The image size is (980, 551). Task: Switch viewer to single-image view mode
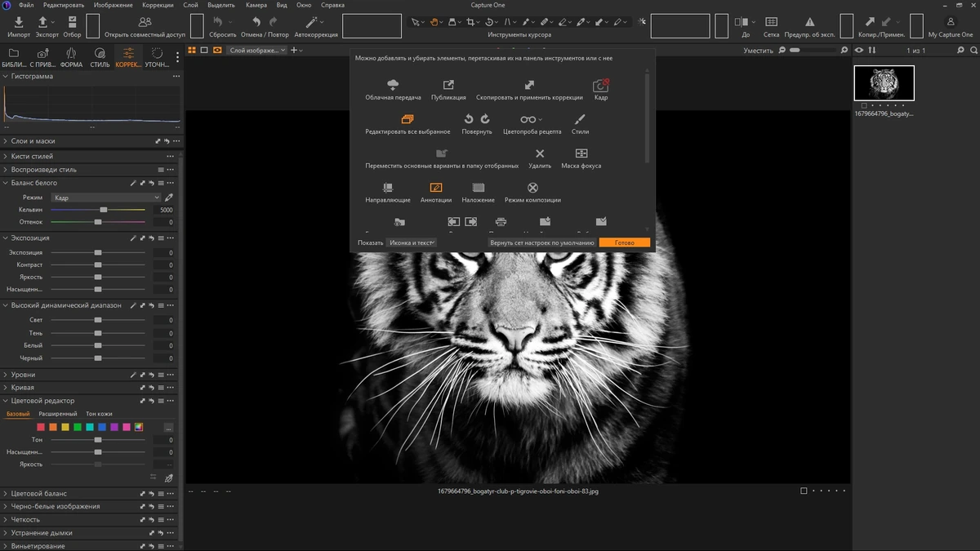(x=205, y=50)
